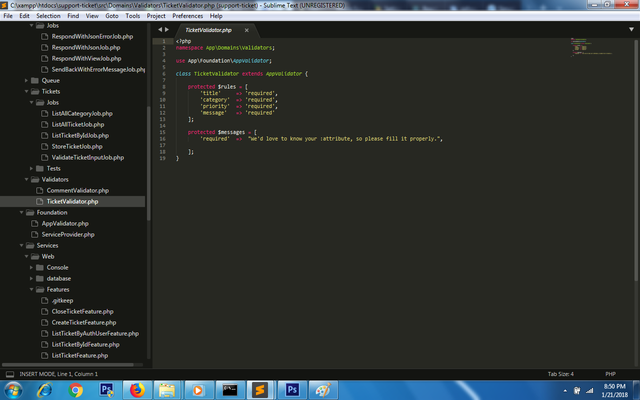This screenshot has width=640, height=400.
Task: Open the Project menu
Action: pos(156,16)
